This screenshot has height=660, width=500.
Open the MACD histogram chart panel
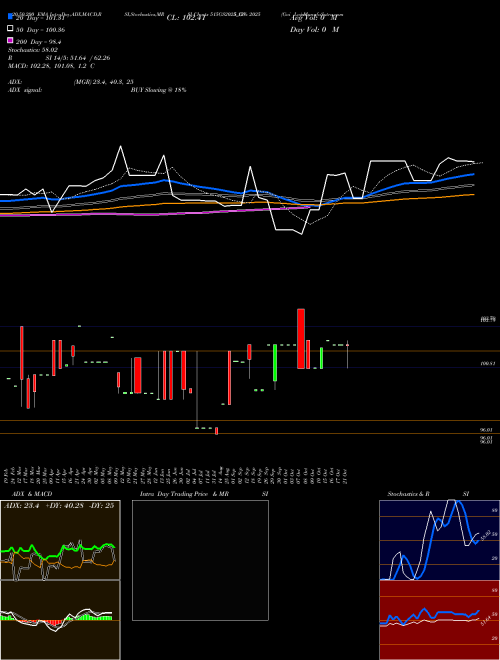coord(60,620)
